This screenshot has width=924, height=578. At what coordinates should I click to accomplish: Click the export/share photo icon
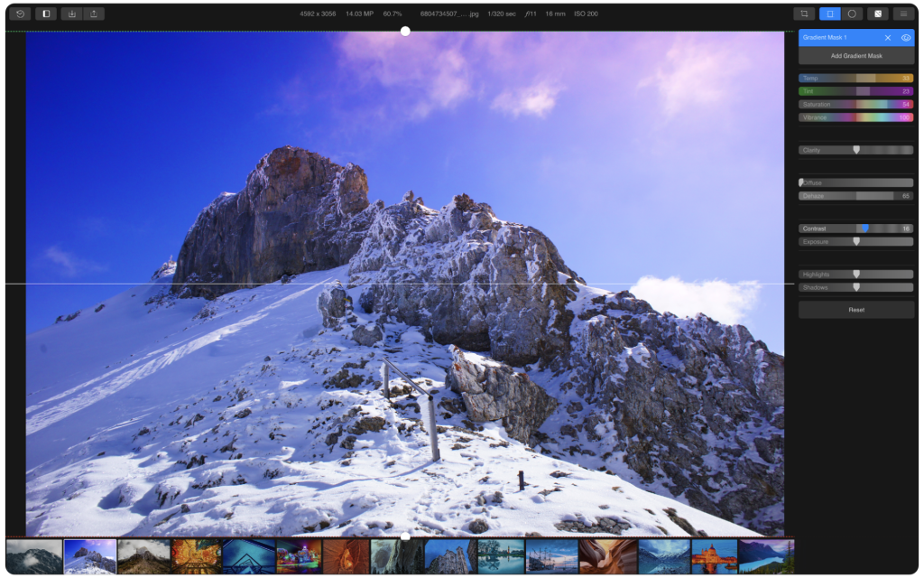(94, 14)
